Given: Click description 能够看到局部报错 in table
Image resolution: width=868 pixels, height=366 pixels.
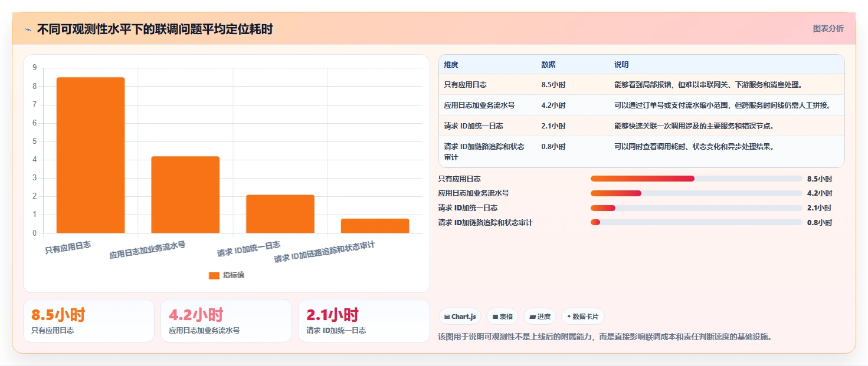Looking at the screenshot, I should 707,85.
